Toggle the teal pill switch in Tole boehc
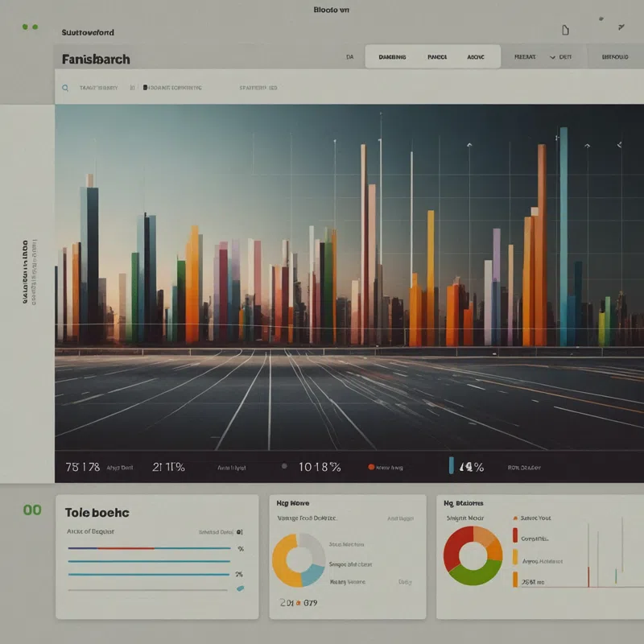Screen dimensions: 644x644 click(240, 588)
